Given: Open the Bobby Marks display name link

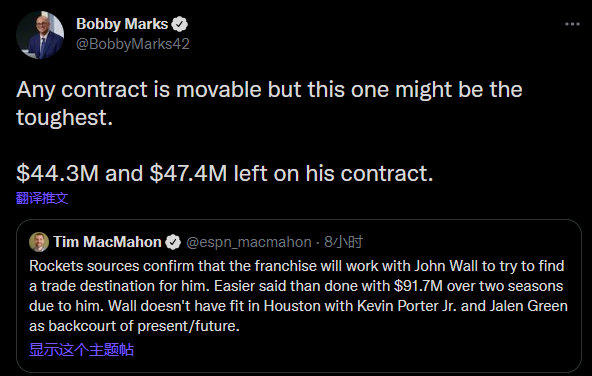Looking at the screenshot, I should tap(122, 24).
